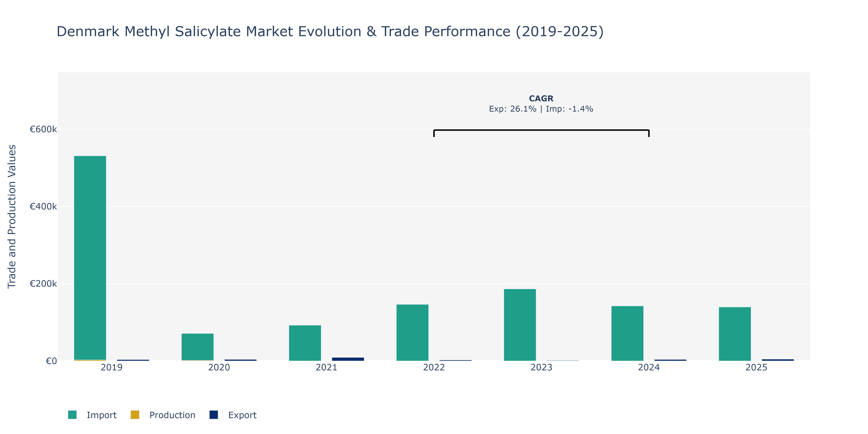Viewport: 868px width, 434px height.
Task: Toggle the Export legend entry
Action: 233,415
